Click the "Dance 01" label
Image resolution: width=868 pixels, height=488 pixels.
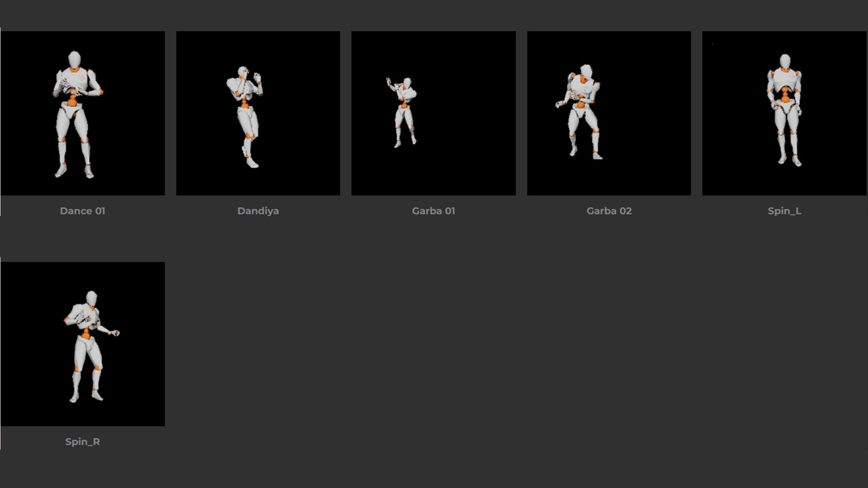click(83, 211)
